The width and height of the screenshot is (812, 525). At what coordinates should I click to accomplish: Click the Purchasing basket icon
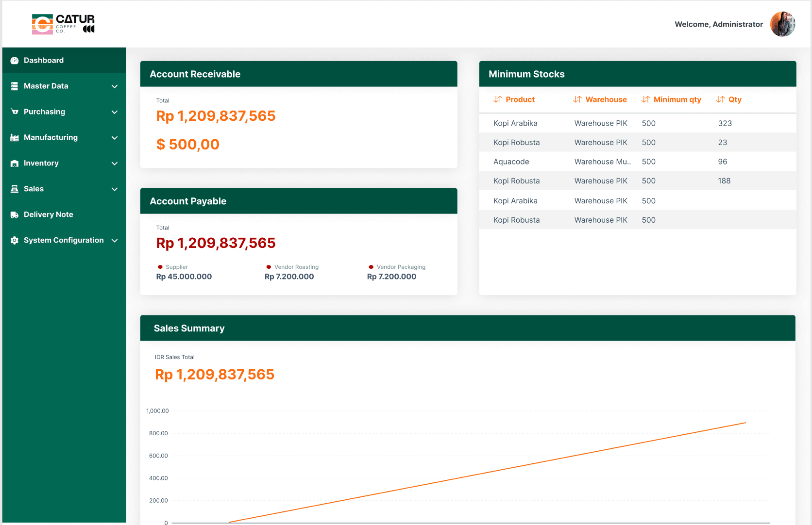pos(15,112)
